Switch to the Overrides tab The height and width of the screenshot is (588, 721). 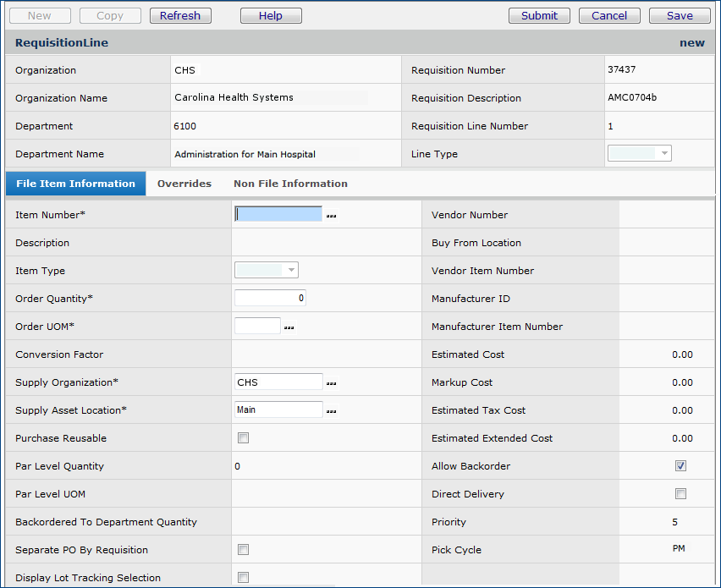point(184,184)
